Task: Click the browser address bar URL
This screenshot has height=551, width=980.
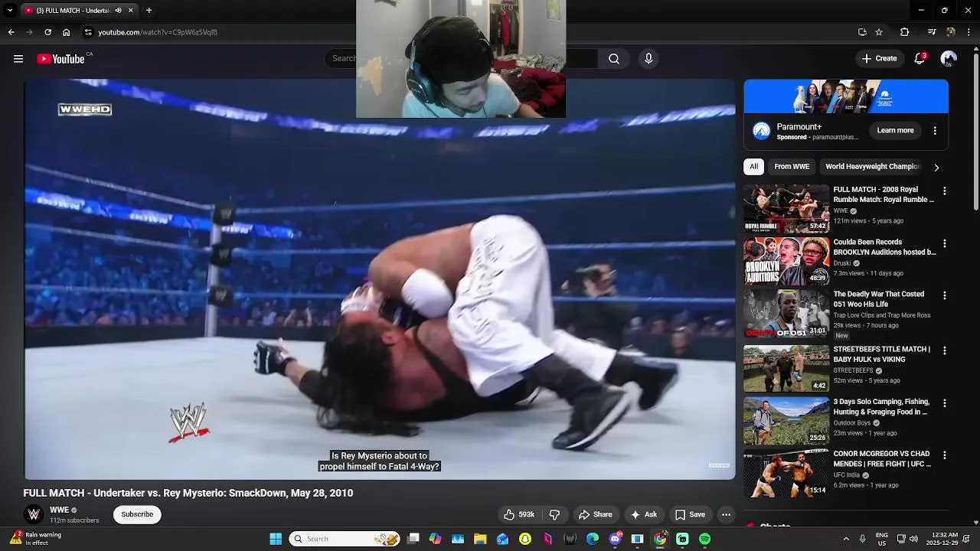Action: pos(158,32)
